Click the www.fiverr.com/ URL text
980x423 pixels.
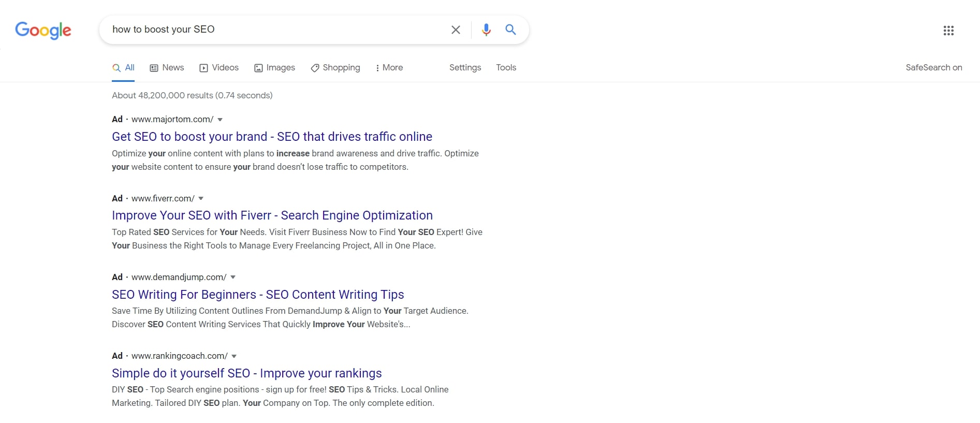coord(163,198)
